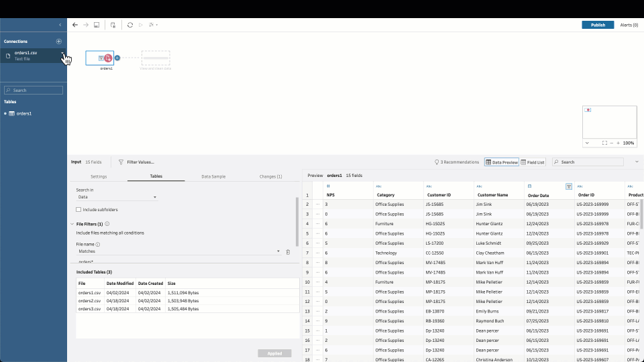Click the orders3.csv row in Included Tables
The width and height of the screenshot is (644, 362).
coord(188,308)
